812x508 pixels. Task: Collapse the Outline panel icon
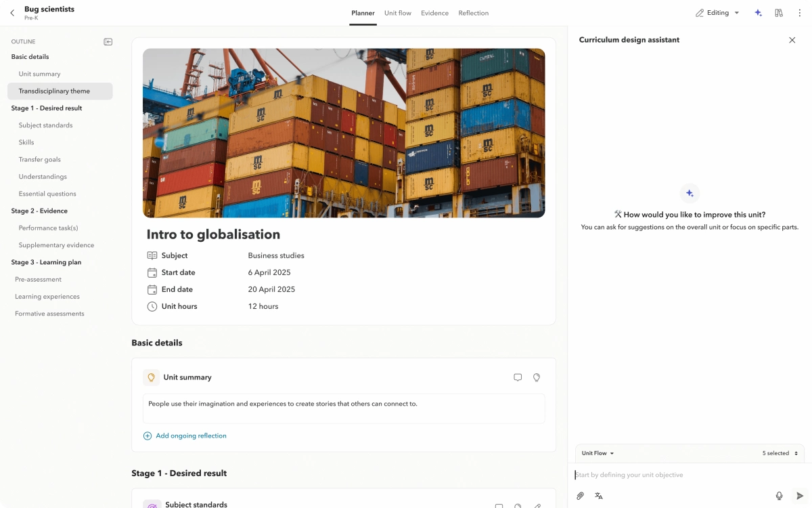pos(108,41)
